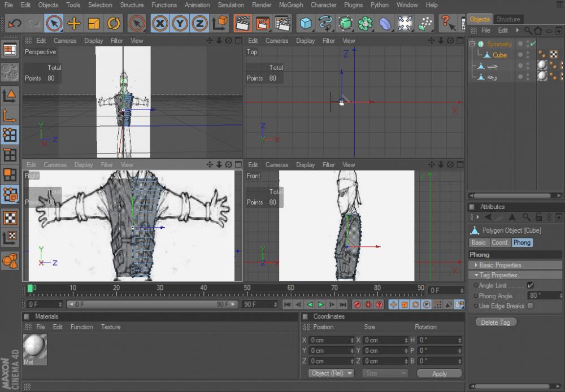Activate Points mode in left sidebar
This screenshot has width=565, height=392.
point(10,134)
